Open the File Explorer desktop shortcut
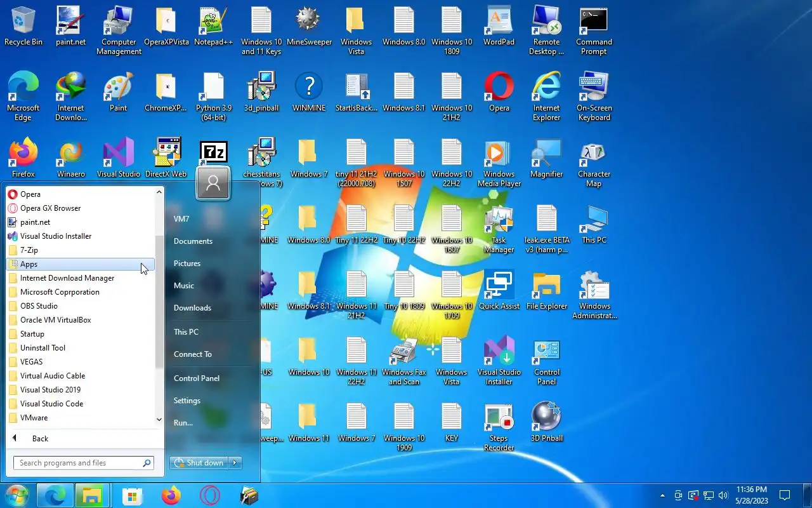The height and width of the screenshot is (508, 812). [546, 290]
